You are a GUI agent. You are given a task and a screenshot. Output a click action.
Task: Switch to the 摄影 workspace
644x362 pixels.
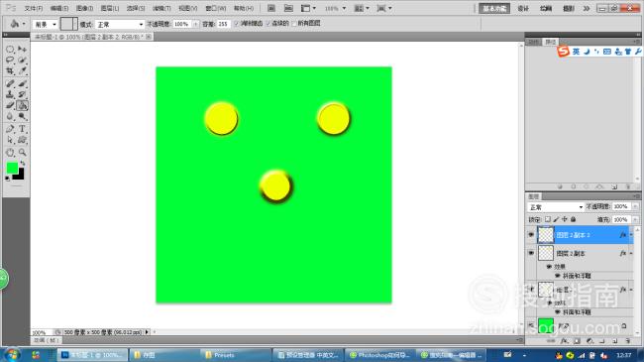pos(569,8)
